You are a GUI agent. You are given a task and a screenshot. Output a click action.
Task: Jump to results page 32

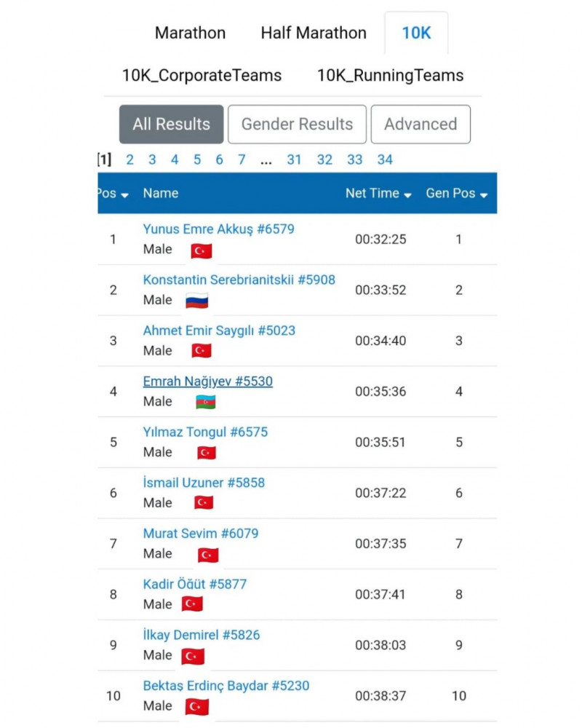324,159
